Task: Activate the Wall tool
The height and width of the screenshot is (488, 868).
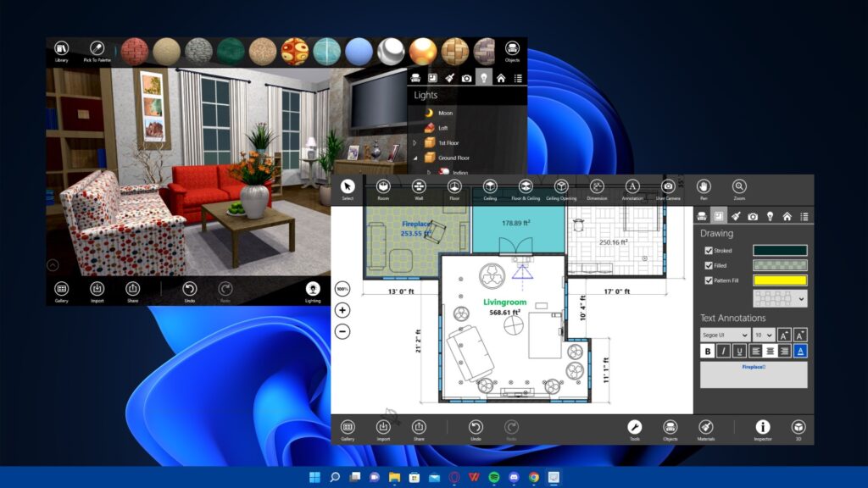Action: pos(419,189)
